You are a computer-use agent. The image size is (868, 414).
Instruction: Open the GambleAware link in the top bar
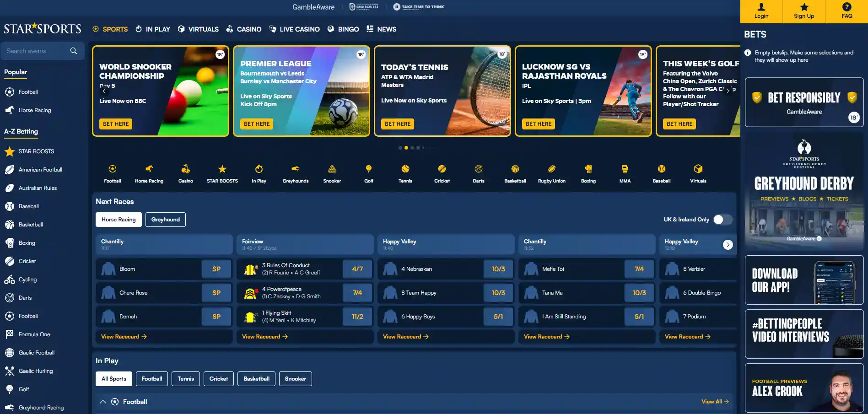coord(313,7)
